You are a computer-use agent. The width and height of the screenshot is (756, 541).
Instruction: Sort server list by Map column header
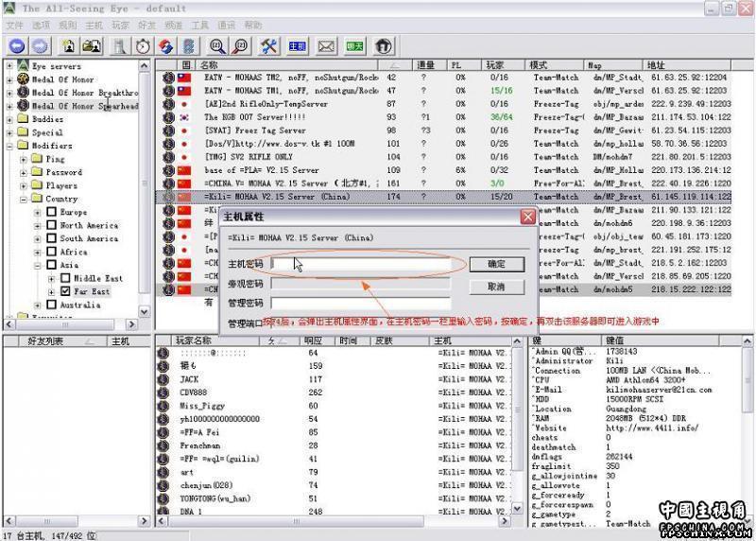point(613,64)
